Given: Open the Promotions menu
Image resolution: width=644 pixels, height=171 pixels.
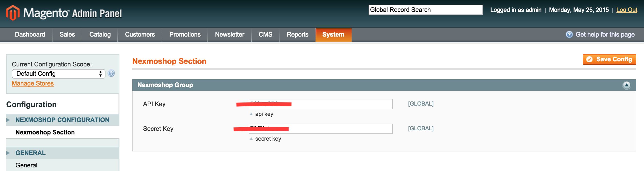Looking at the screenshot, I should tap(185, 35).
